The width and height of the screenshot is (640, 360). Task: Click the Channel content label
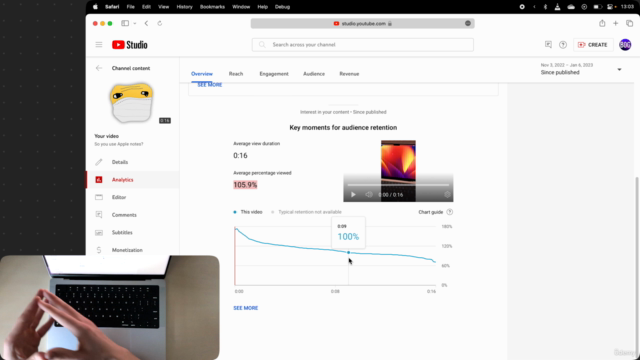[x=131, y=68]
